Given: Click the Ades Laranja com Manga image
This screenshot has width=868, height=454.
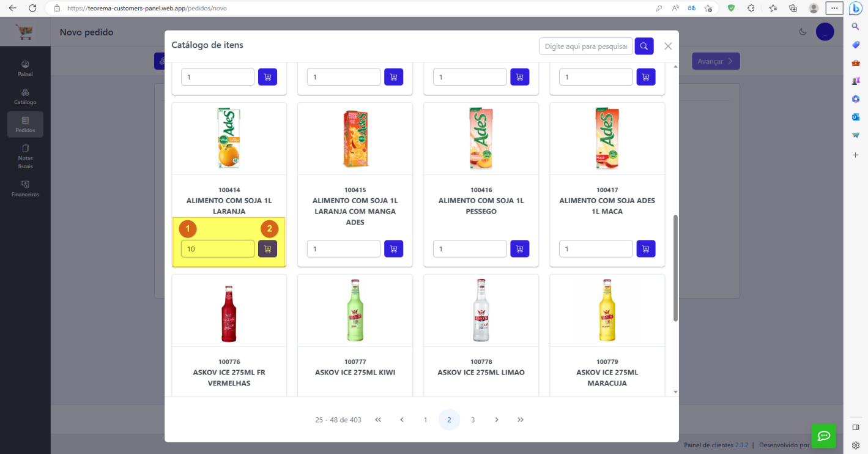Looking at the screenshot, I should point(355,139).
